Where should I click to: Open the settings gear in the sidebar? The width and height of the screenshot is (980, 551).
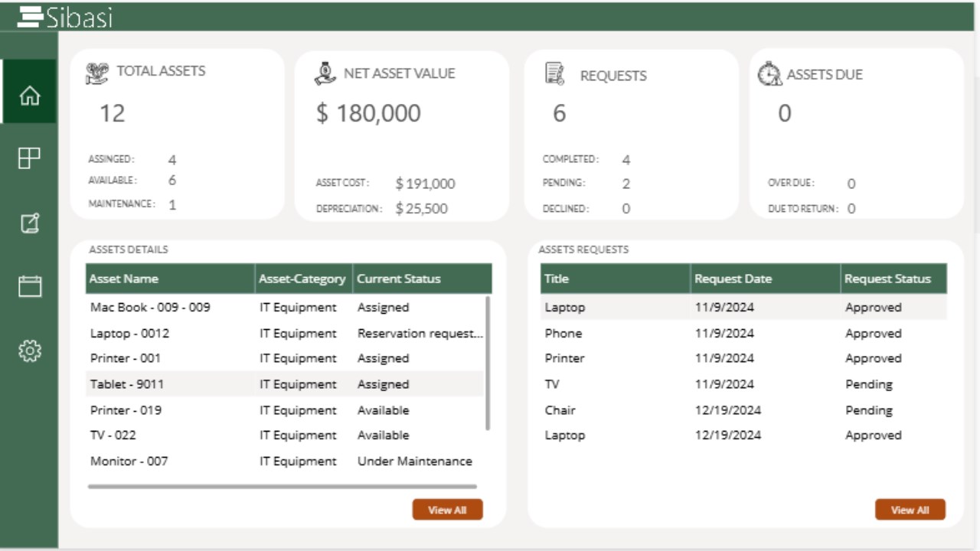[x=29, y=350]
